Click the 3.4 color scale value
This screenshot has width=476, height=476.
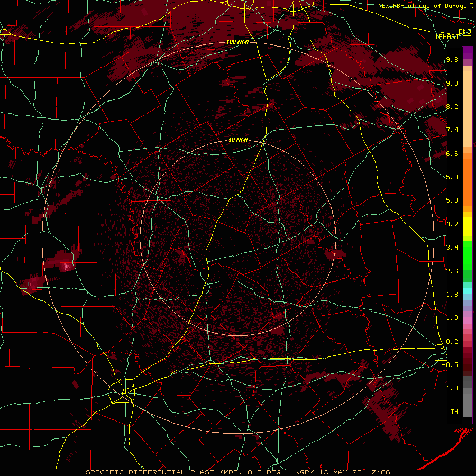click(452, 248)
